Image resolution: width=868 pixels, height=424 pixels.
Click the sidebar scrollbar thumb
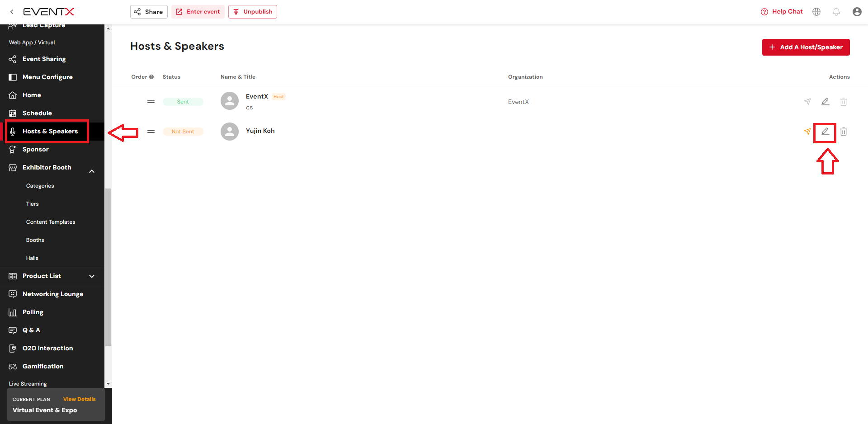[x=108, y=267]
